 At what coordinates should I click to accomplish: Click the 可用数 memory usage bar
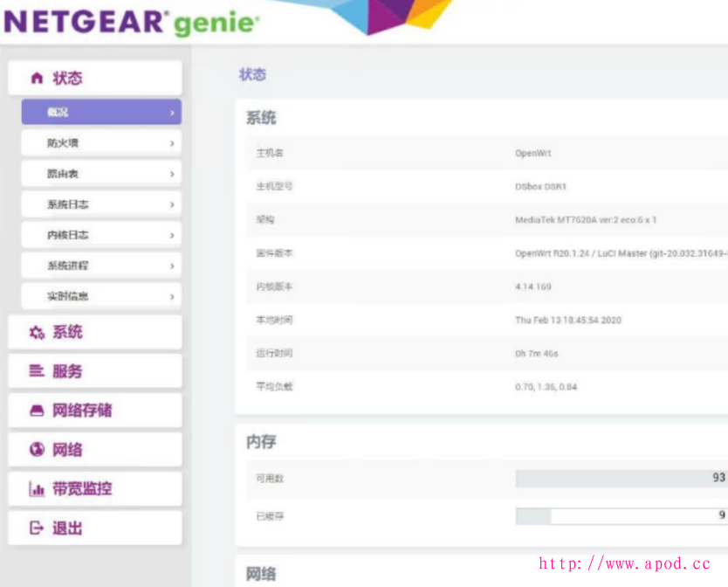(x=621, y=479)
